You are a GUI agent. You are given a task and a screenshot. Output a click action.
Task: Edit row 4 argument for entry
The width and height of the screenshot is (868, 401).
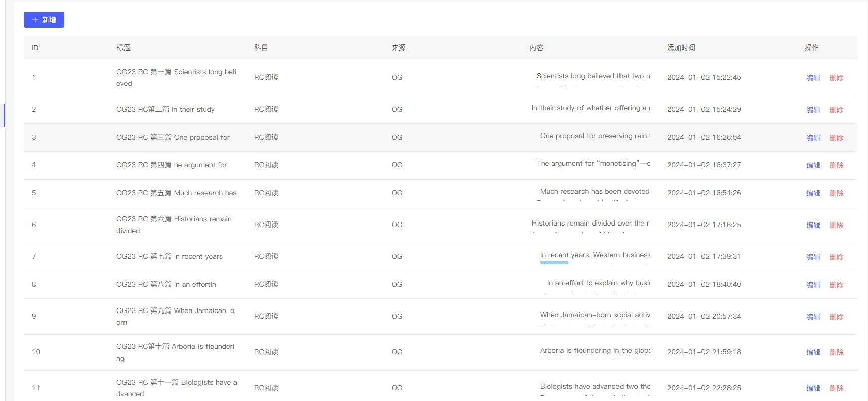pos(813,165)
